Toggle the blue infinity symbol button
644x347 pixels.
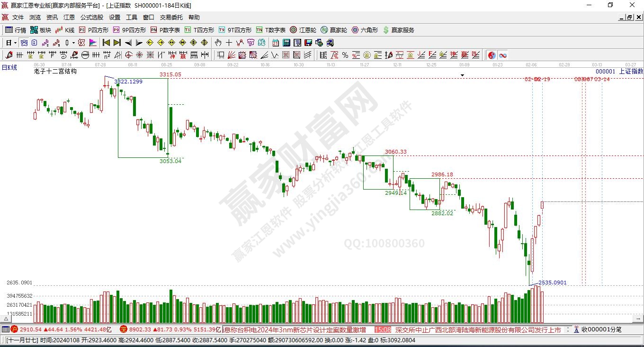coord(503,55)
